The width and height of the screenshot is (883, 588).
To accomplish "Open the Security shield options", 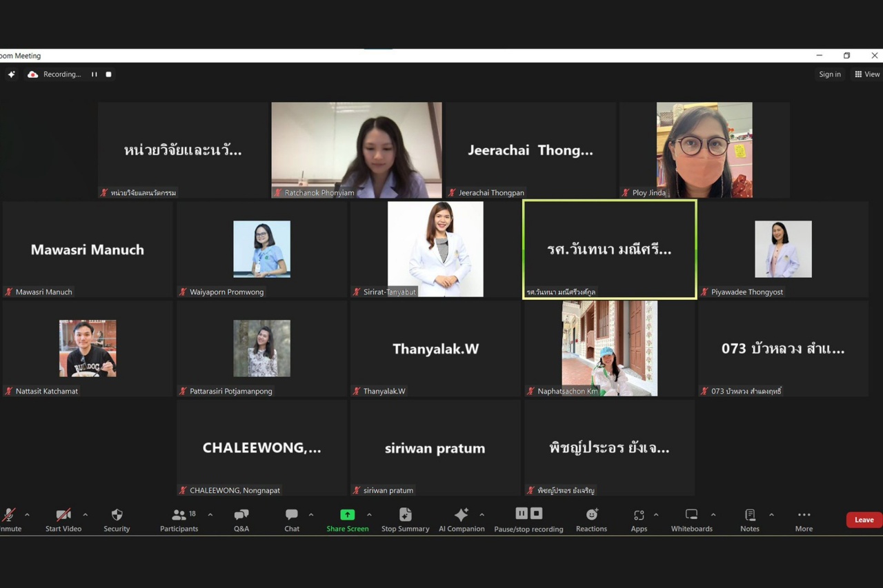I will click(x=117, y=520).
